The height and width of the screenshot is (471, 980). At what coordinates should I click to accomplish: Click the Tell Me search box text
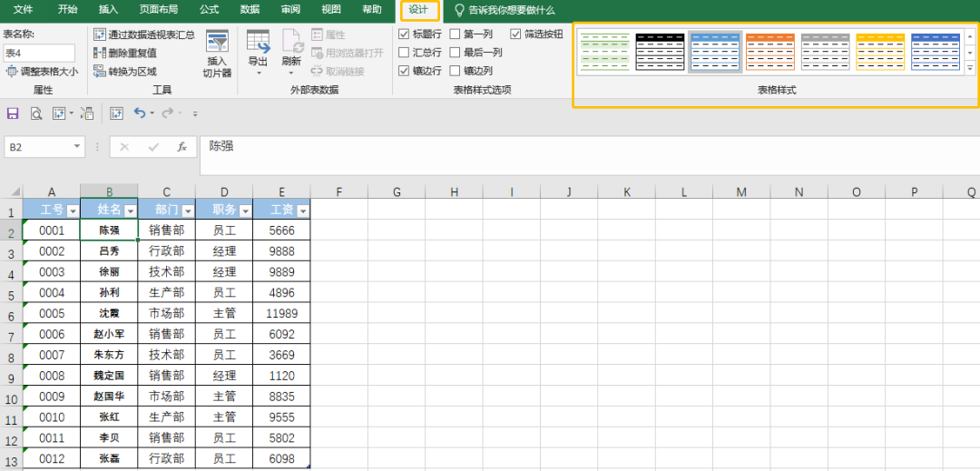pos(512,10)
